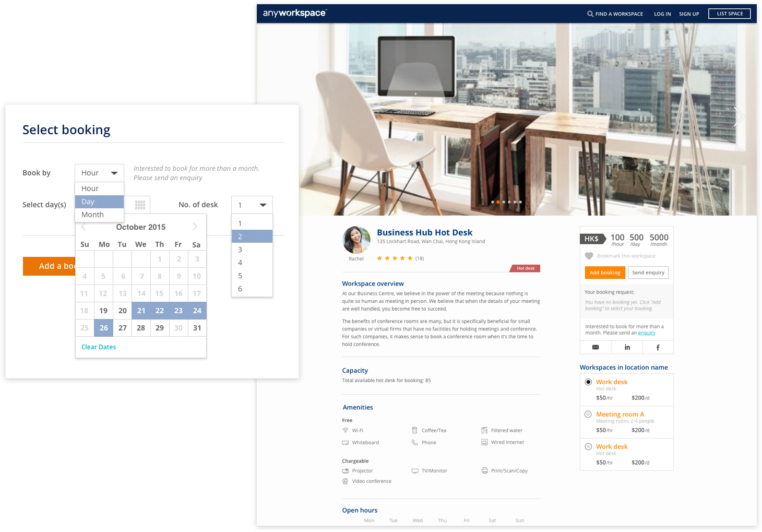Click the anyworkspace logo
The height and width of the screenshot is (532, 762).
[295, 13]
